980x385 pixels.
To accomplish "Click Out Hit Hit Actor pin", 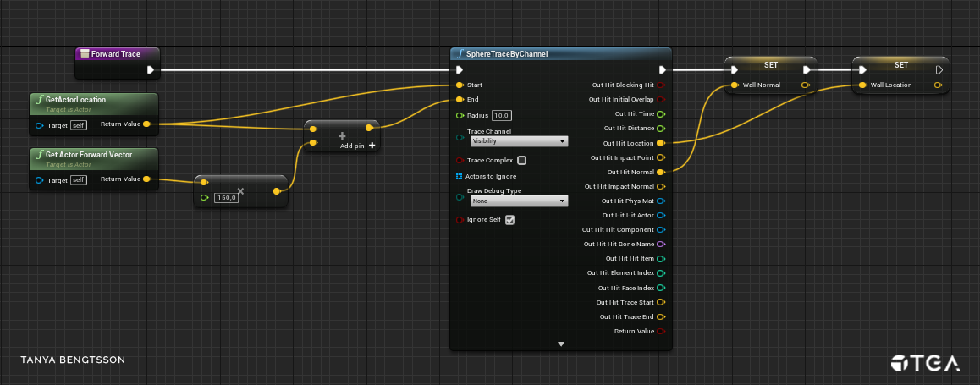I will [661, 215].
